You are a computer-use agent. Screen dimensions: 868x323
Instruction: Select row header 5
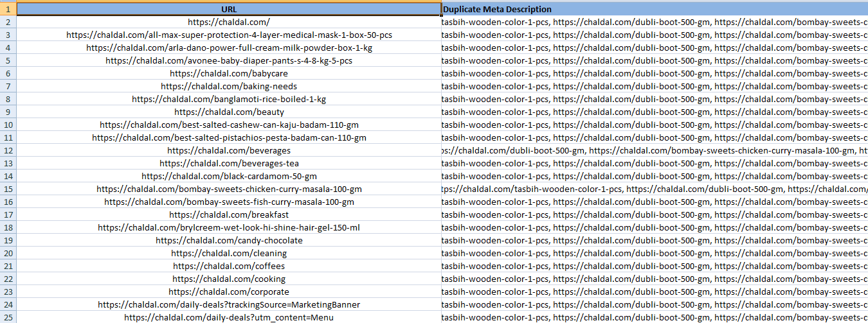(x=8, y=60)
